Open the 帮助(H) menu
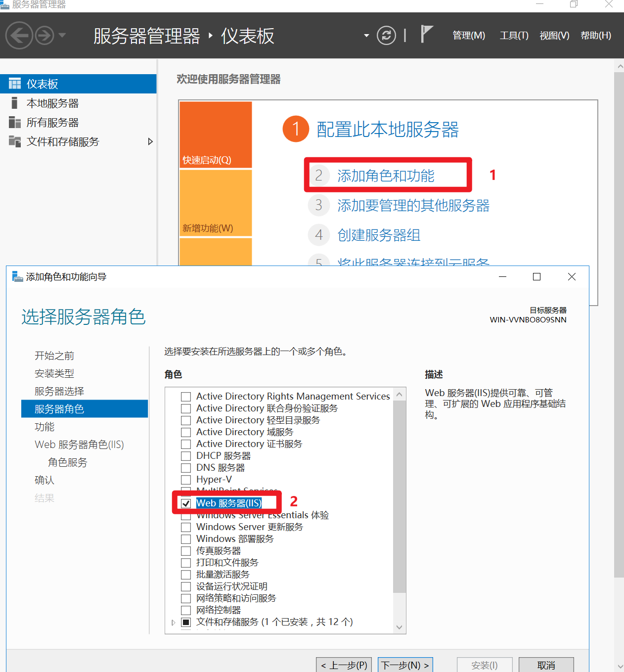The width and height of the screenshot is (624, 672). coord(596,36)
